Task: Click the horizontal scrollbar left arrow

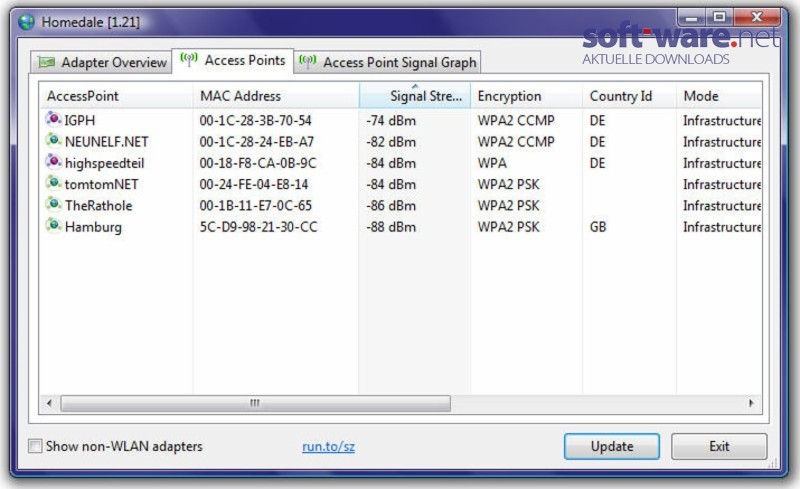Action: pos(49,403)
